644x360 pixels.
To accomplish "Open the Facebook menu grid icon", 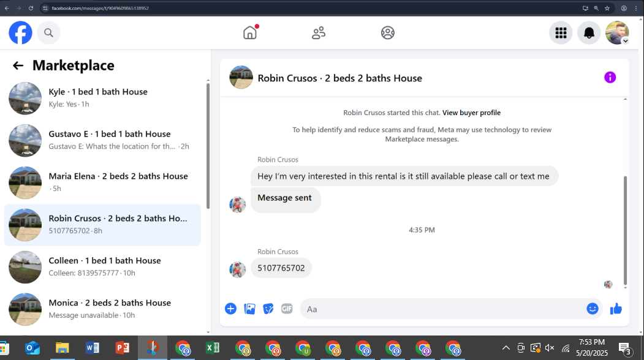I will (561, 33).
